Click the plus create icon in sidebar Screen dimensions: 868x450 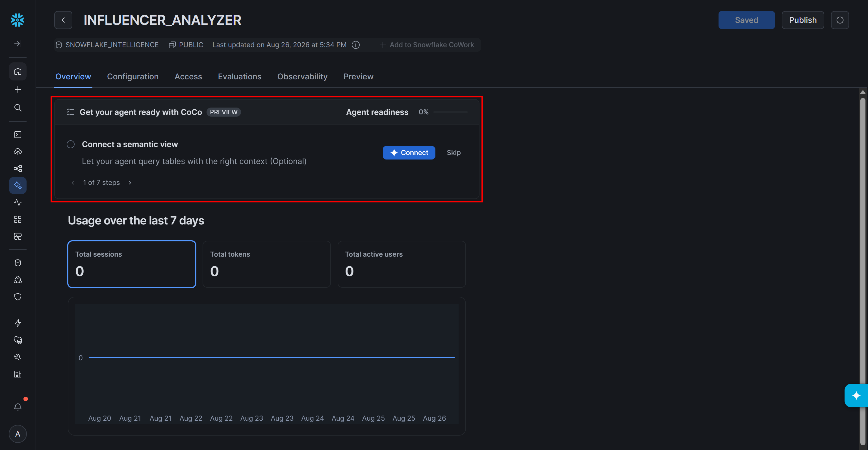click(x=18, y=89)
